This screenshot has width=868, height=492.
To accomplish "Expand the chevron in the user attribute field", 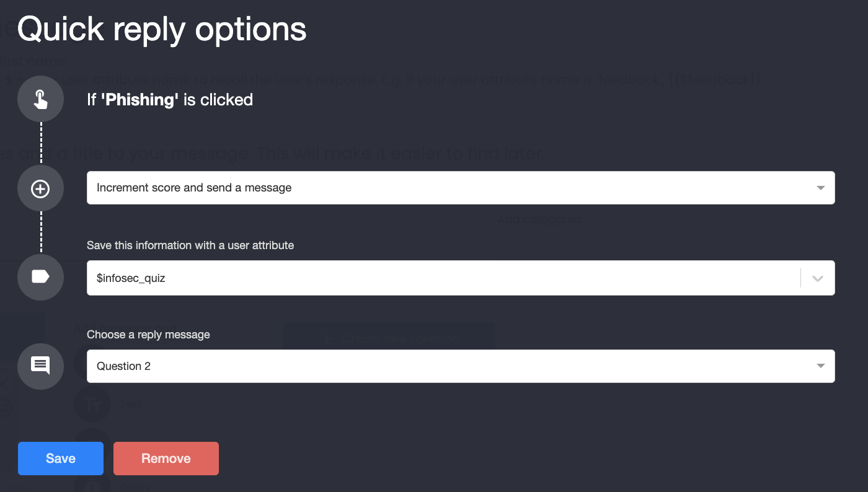I will point(818,278).
